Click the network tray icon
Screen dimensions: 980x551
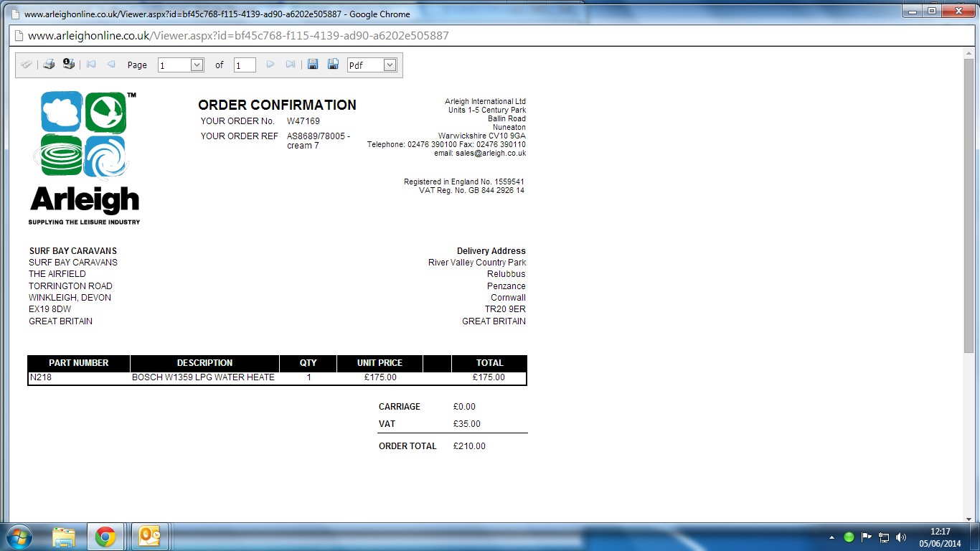[x=884, y=537]
